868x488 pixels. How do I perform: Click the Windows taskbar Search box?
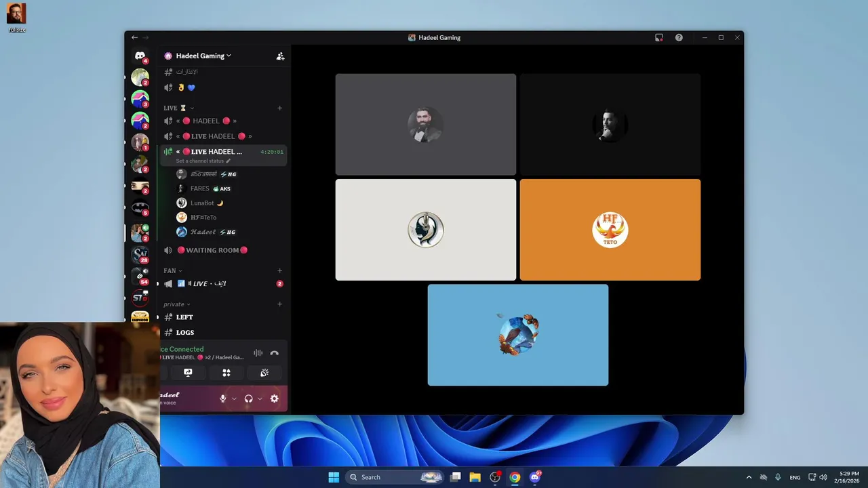[x=395, y=477]
